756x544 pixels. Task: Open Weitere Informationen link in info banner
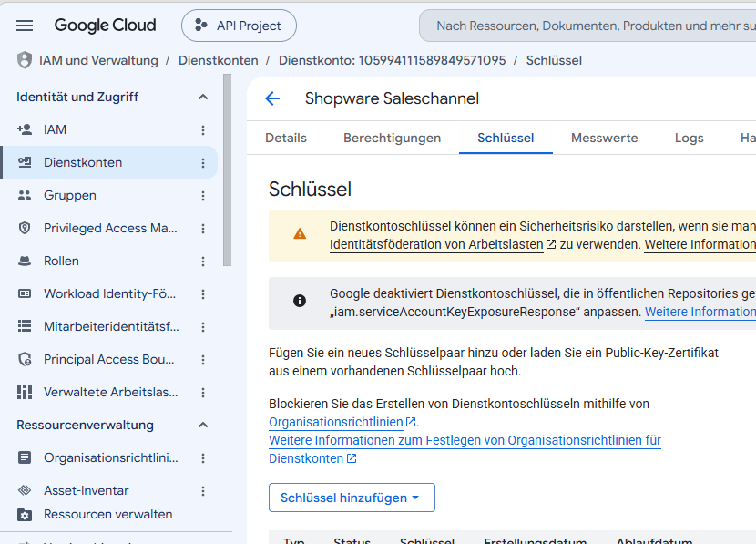pyautogui.click(x=700, y=312)
